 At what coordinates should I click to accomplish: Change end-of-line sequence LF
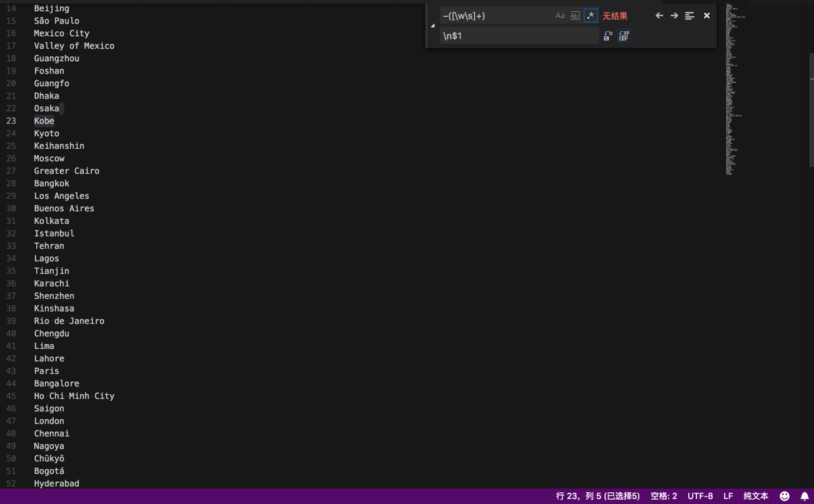tap(728, 496)
